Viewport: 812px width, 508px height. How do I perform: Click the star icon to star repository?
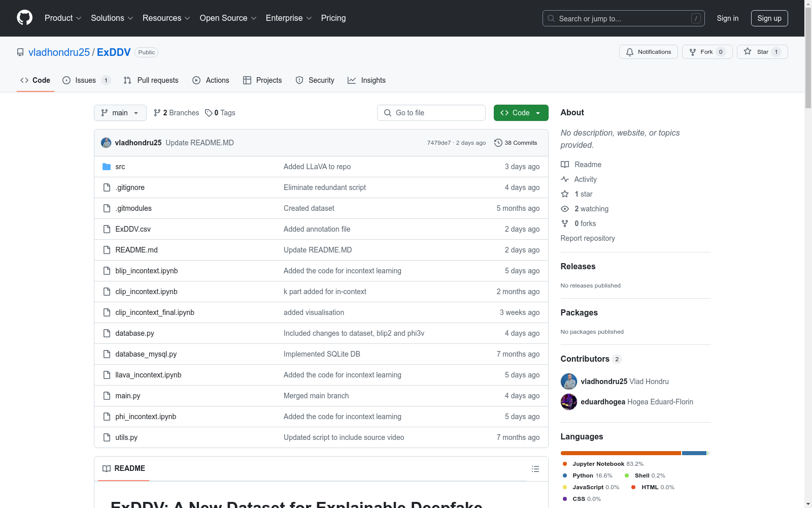click(x=748, y=51)
